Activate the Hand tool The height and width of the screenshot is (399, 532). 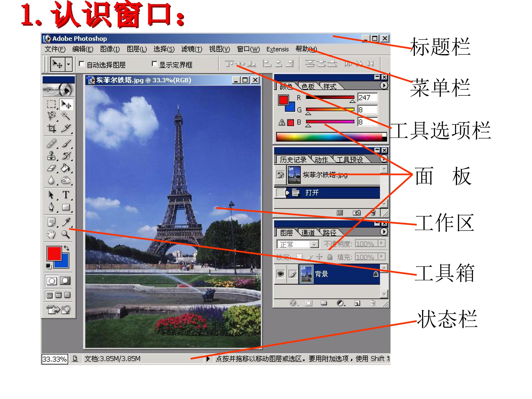pos(51,234)
